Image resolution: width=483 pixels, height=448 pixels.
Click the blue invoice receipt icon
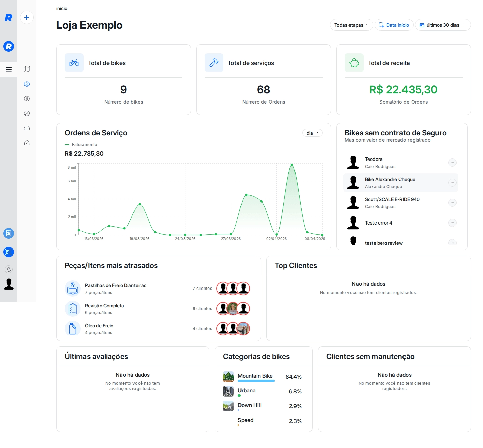(x=9, y=233)
